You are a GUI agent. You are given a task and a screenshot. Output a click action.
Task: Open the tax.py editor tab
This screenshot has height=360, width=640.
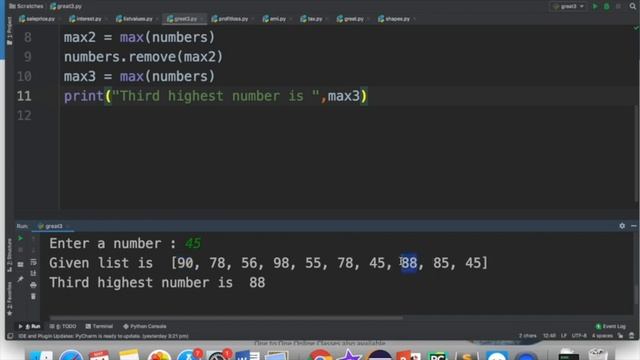pyautogui.click(x=312, y=19)
